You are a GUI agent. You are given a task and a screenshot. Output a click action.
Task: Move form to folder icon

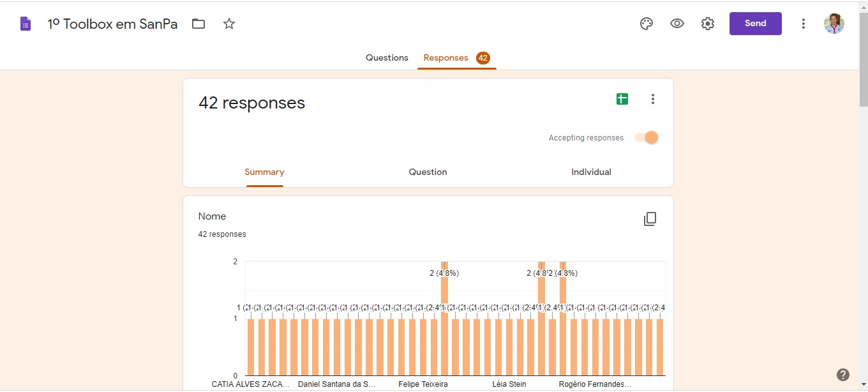pos(198,24)
